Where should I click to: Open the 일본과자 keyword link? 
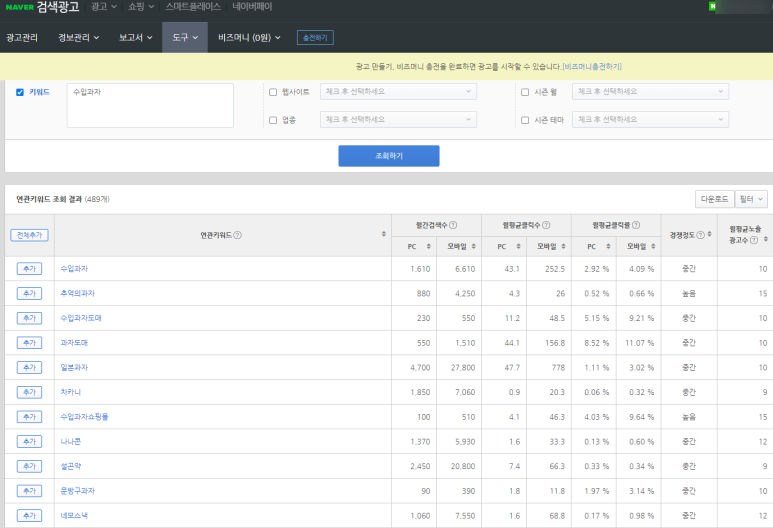pyautogui.click(x=74, y=367)
